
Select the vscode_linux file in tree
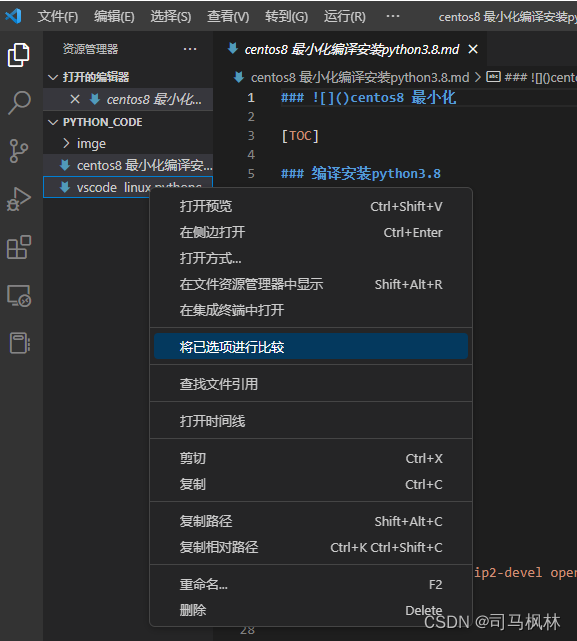pos(128,187)
